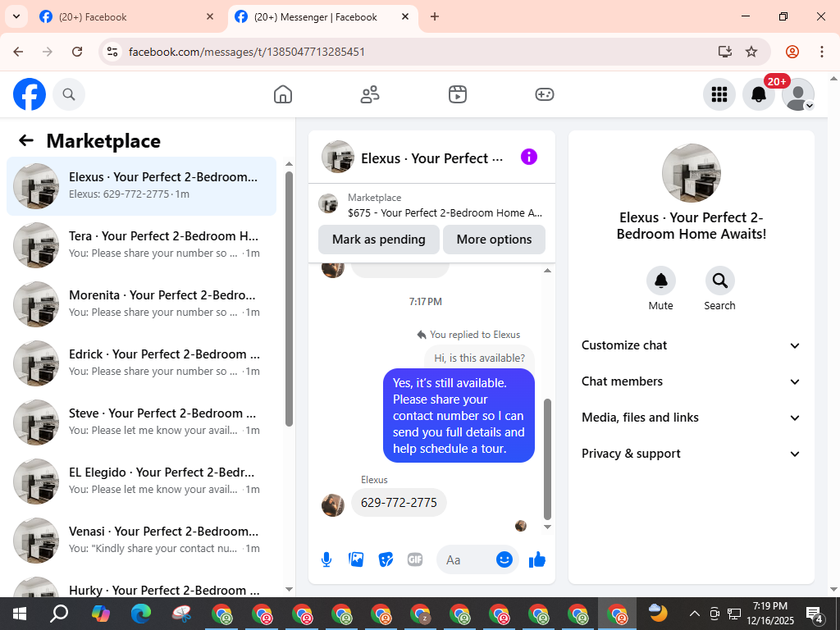Open the Friends icon
This screenshot has width=840, height=630.
point(370,94)
